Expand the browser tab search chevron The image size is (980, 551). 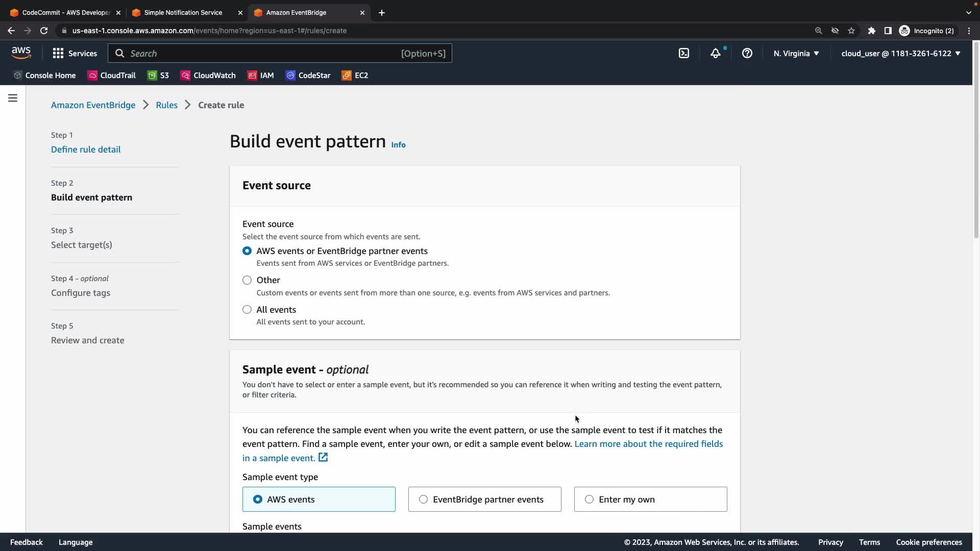(x=968, y=12)
